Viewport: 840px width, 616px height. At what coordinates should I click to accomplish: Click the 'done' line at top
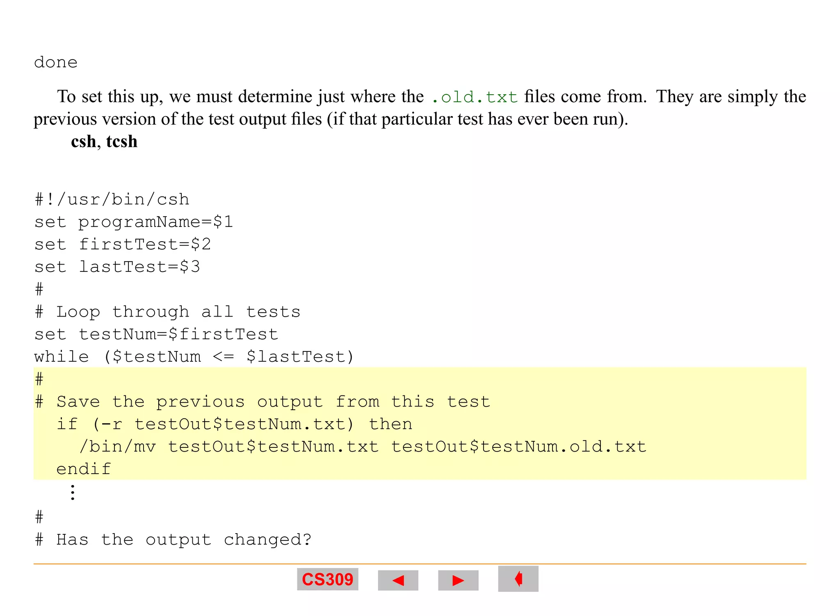pos(56,62)
